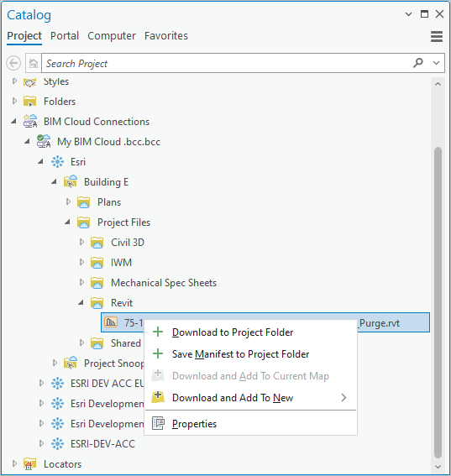Click the BIM Cloud Connections icon
The width and height of the screenshot is (451, 476).
click(30, 122)
